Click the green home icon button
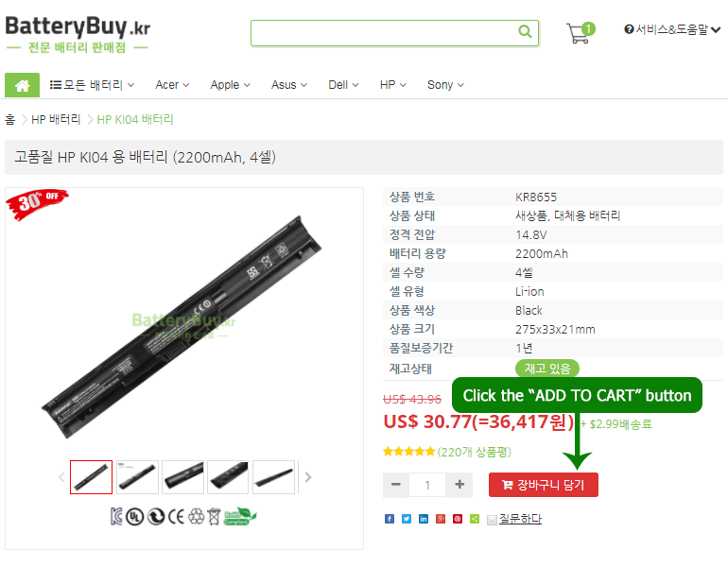Image resolution: width=728 pixels, height=567 pixels. 22,85
